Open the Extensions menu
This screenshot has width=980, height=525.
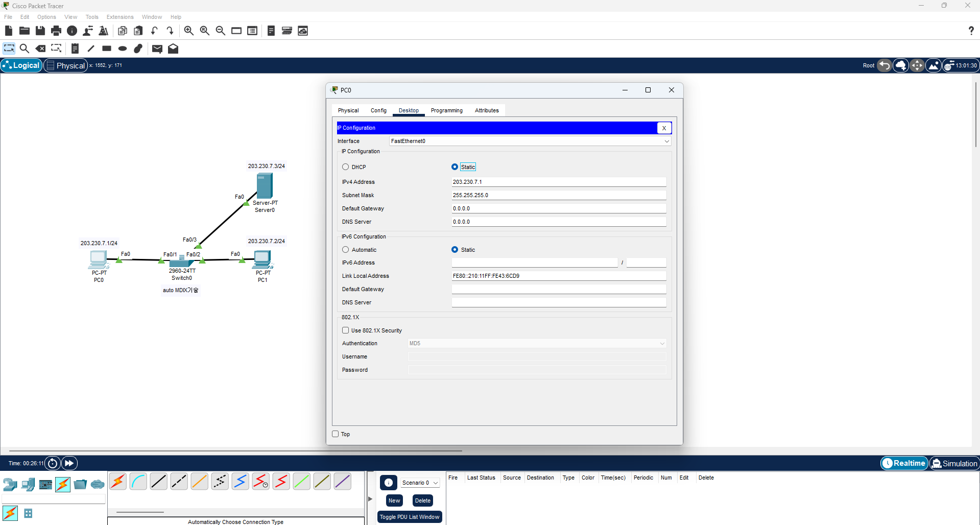coord(120,17)
